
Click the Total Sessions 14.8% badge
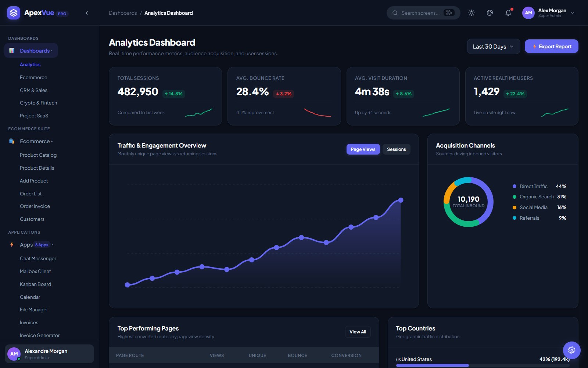pos(173,94)
